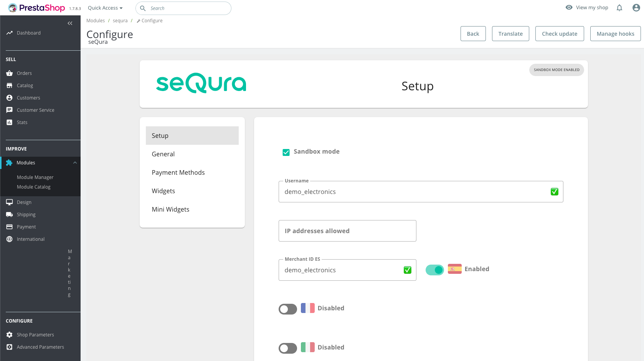Viewport: 644px width, 361px height.
Task: Click the IP addresses allowed field
Action: 347,231
